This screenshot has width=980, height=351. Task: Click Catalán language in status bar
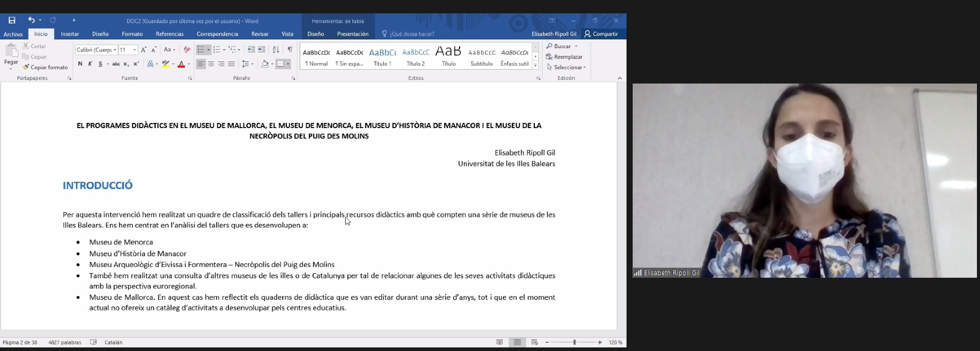(113, 342)
